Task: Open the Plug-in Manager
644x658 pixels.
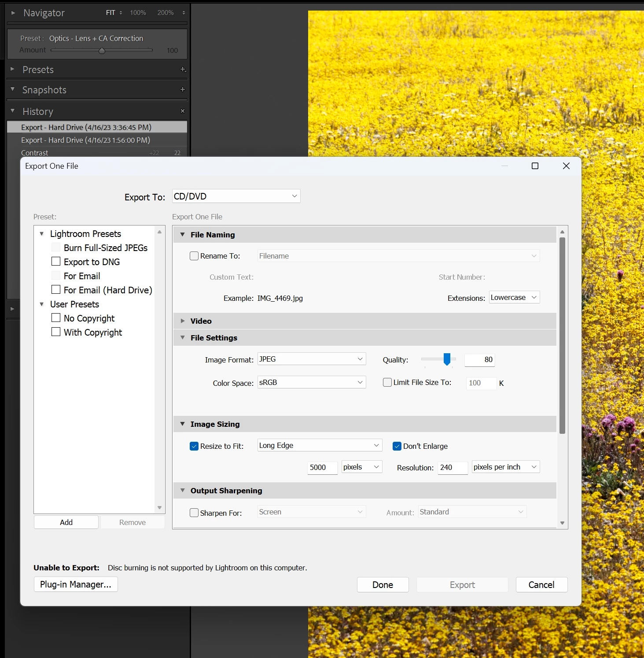Action: click(x=76, y=584)
